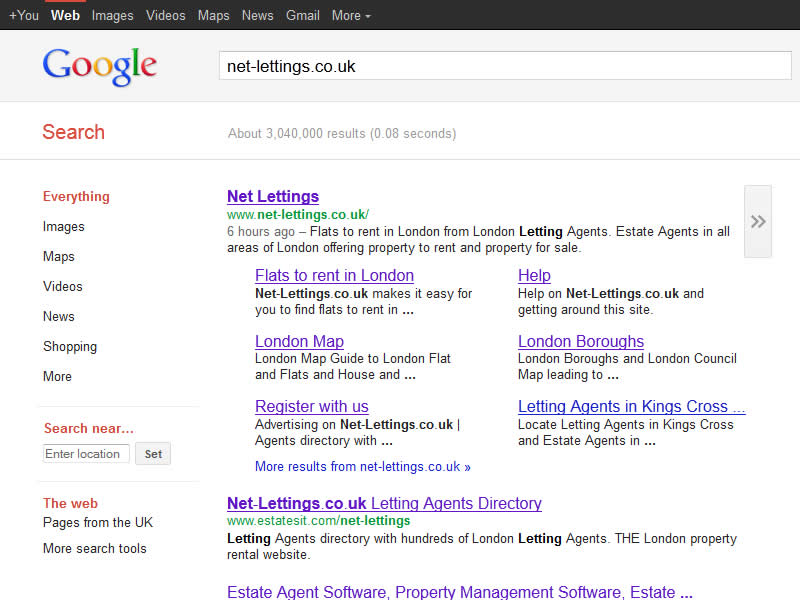The image size is (800, 600).
Task: Filter results by Shopping in sidebar
Action: (x=70, y=346)
